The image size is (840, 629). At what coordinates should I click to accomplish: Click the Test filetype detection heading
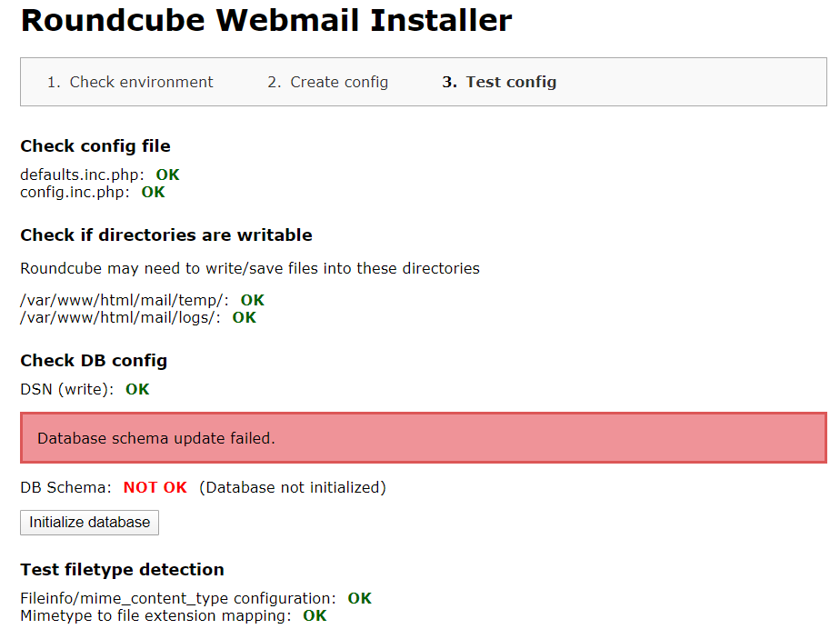[122, 569]
